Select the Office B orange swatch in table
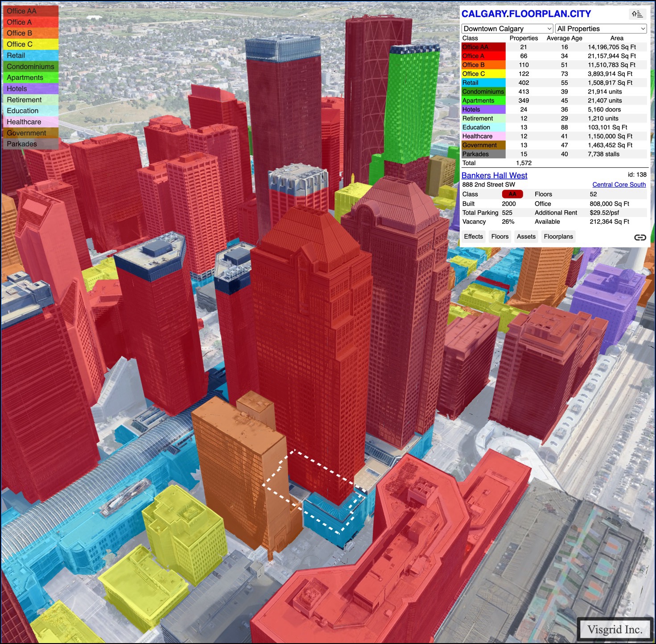 point(483,65)
